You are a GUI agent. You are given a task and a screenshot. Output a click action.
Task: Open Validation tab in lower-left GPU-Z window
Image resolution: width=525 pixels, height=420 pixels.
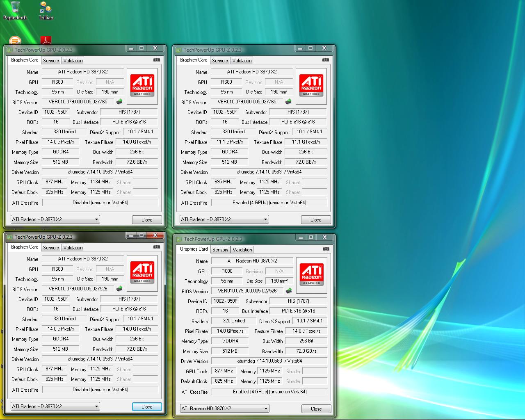[73, 248]
